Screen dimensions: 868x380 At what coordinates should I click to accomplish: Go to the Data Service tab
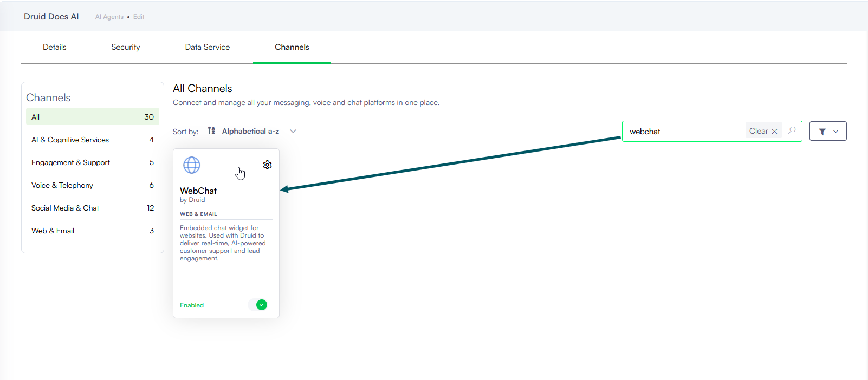[208, 47]
